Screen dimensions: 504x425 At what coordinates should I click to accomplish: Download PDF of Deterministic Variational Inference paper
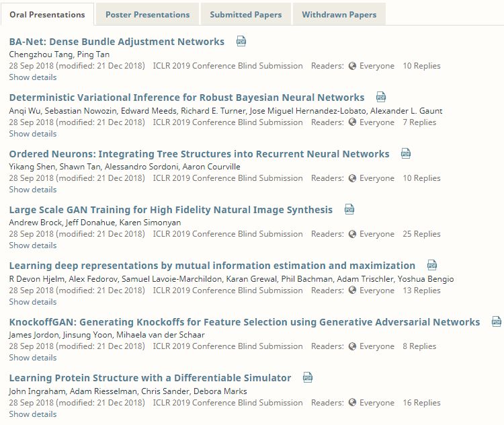[x=381, y=97]
